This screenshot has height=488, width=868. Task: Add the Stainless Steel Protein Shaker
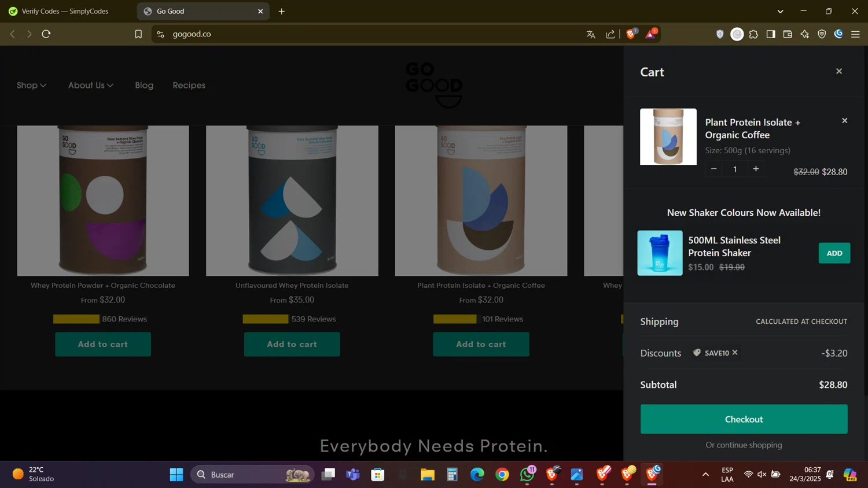(834, 253)
